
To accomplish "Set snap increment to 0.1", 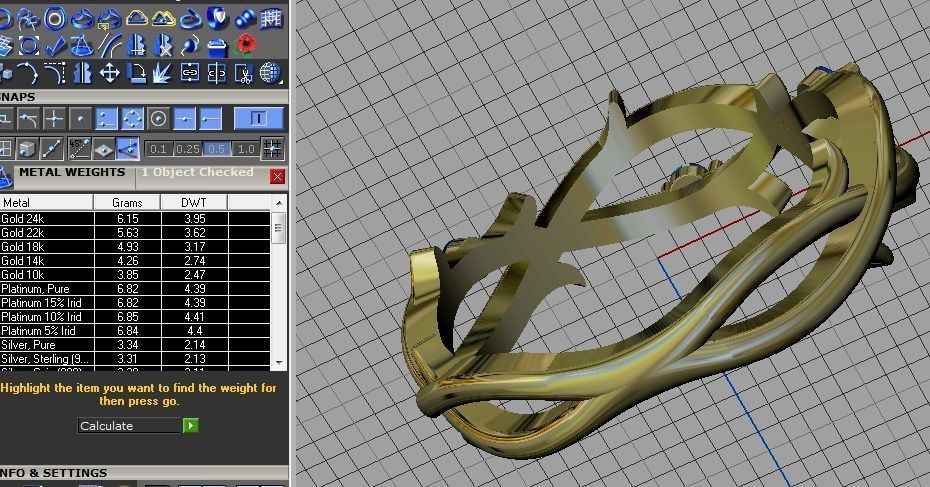I will tap(158, 149).
